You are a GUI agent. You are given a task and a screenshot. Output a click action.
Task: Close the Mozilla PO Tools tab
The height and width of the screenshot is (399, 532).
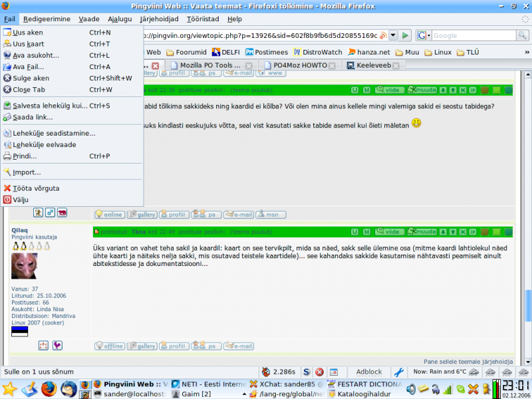click(249, 66)
